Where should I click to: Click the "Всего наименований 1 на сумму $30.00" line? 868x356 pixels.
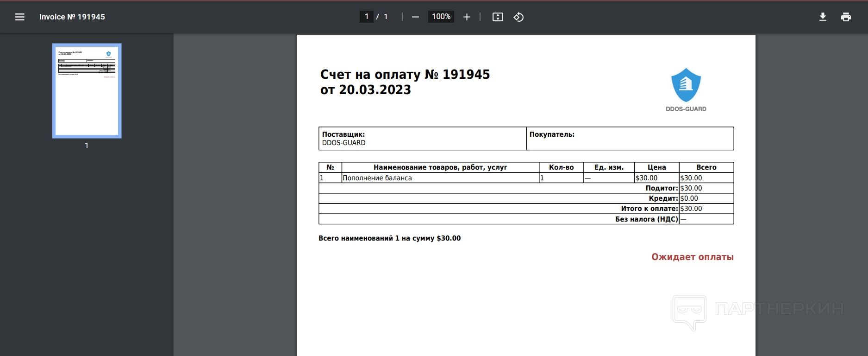389,238
